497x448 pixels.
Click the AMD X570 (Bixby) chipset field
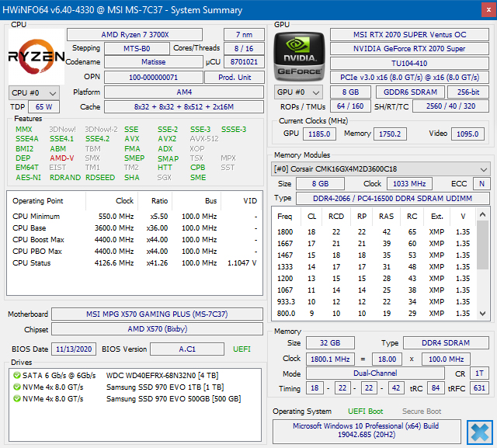(x=157, y=329)
